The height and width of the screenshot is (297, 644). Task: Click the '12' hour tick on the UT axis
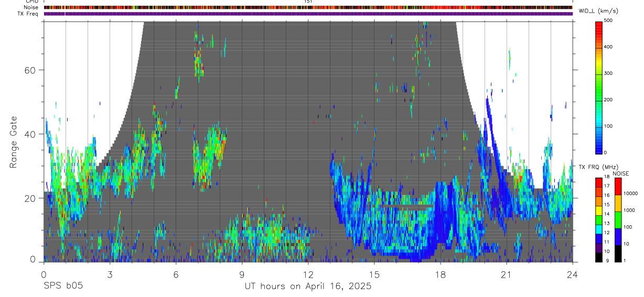click(x=308, y=273)
